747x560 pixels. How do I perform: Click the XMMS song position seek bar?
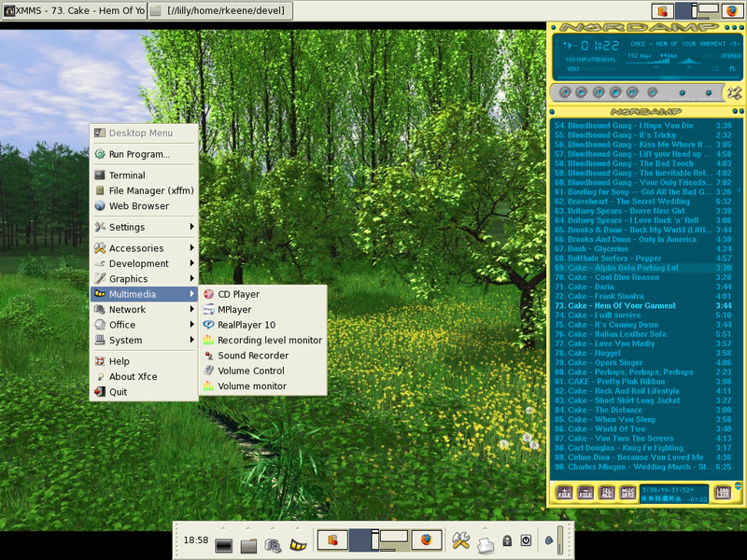pyautogui.click(x=646, y=77)
